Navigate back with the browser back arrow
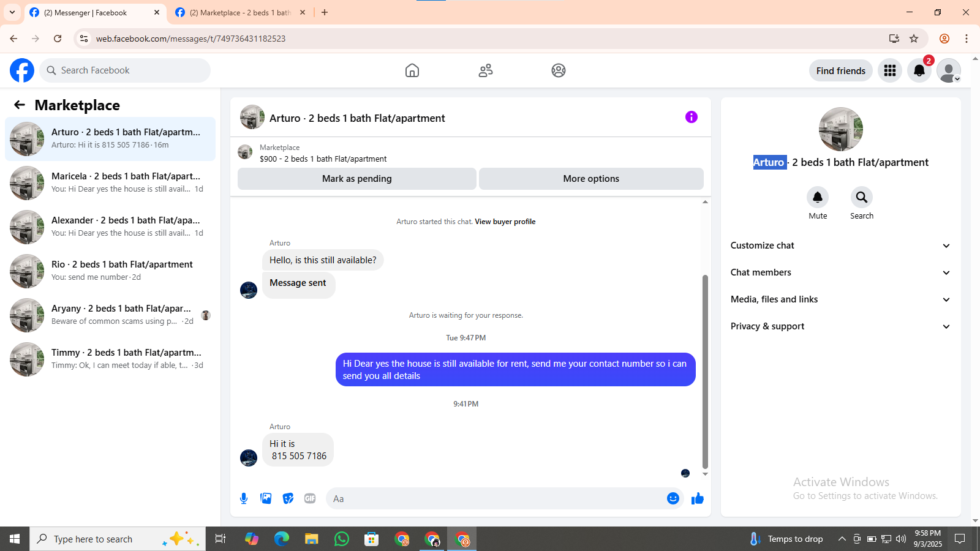Viewport: 980px width, 551px height. point(13,39)
